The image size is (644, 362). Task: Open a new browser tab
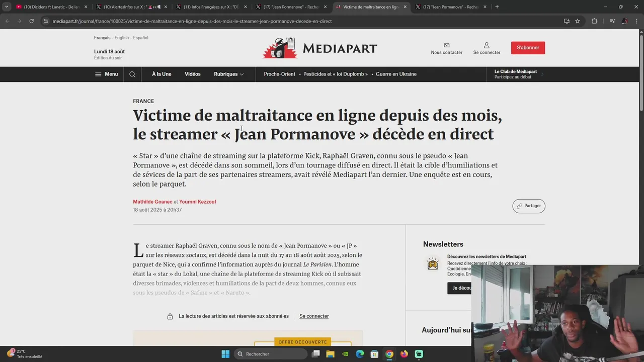tap(497, 7)
